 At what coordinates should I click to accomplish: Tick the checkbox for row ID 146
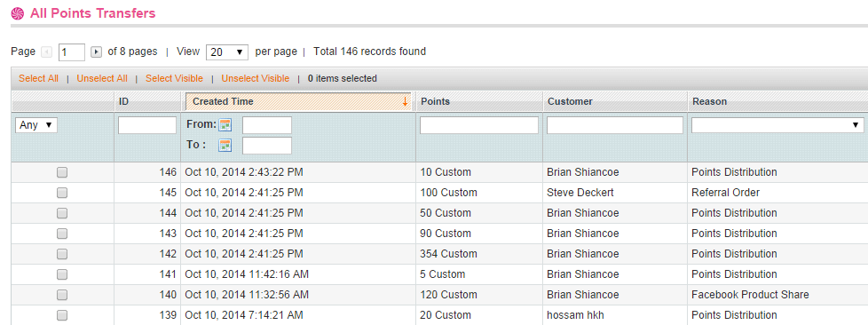coord(62,173)
